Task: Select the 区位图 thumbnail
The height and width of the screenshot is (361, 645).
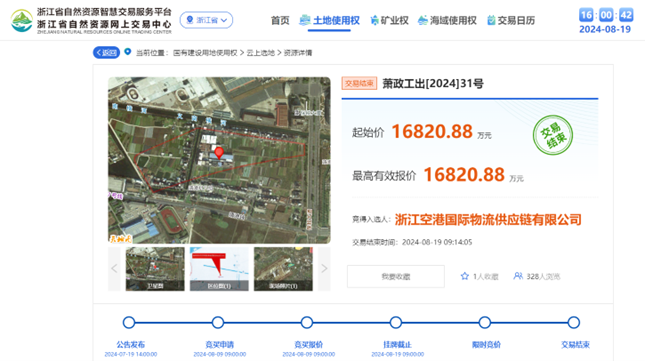Action: click(x=219, y=269)
